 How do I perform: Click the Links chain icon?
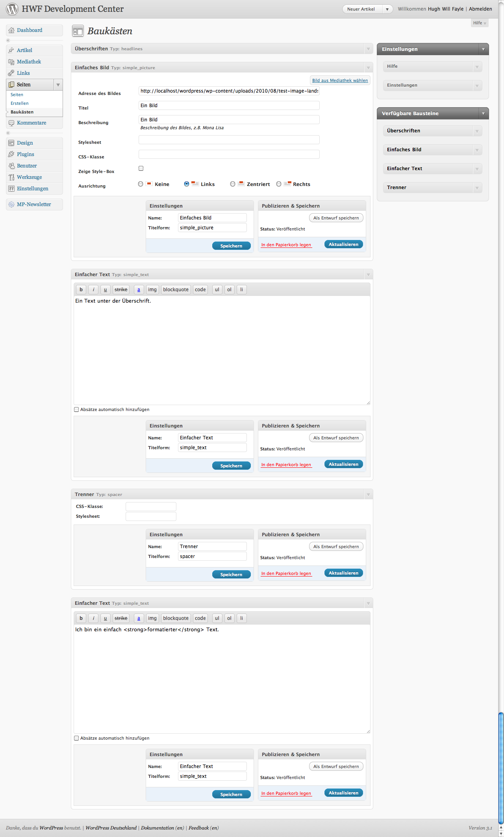pos(11,73)
